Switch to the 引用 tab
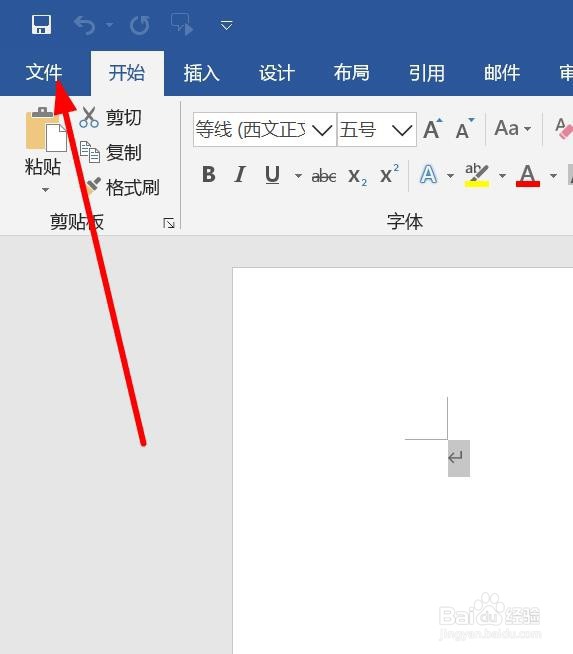This screenshot has height=654, width=573. pyautogui.click(x=427, y=73)
